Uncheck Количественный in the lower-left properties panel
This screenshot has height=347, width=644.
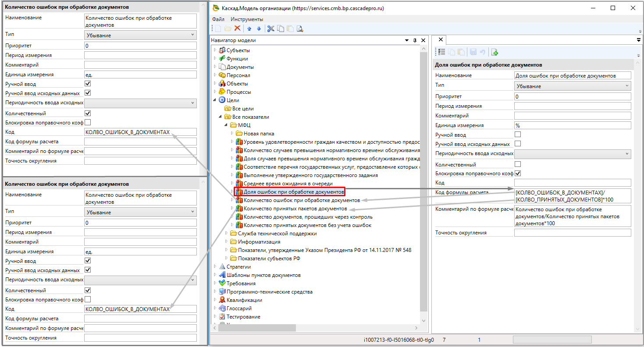tap(88, 290)
